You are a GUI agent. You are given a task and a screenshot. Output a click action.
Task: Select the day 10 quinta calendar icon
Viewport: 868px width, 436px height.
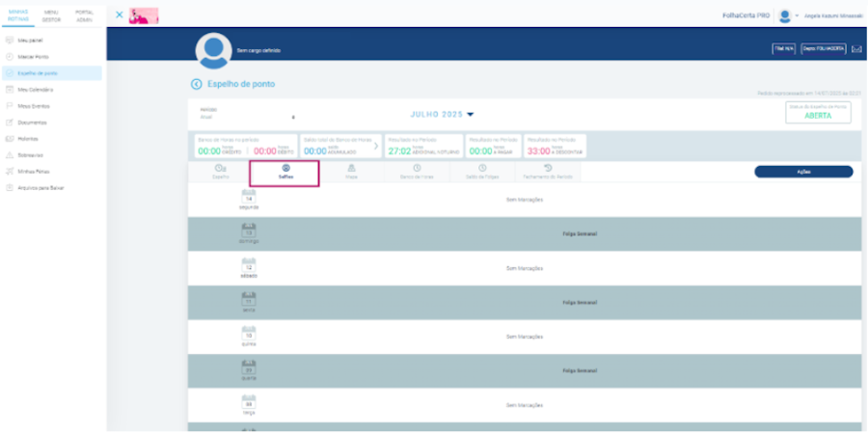249,333
